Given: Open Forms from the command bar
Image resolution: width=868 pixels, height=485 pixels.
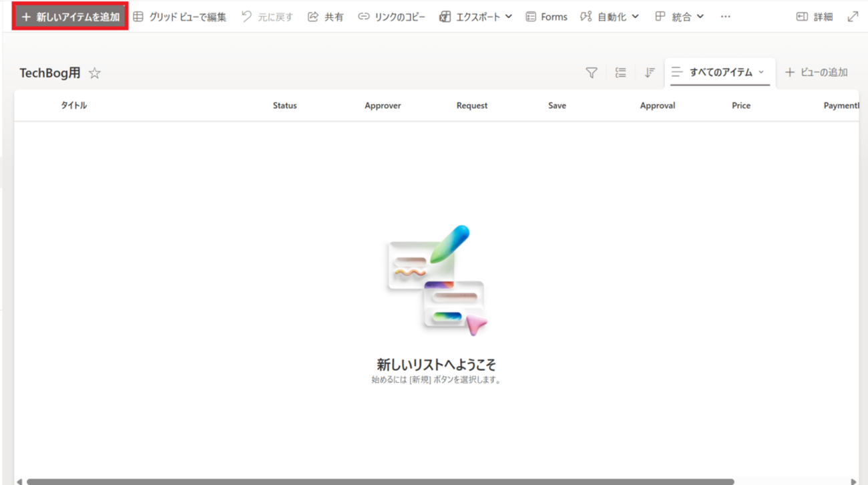Looking at the screenshot, I should point(546,17).
